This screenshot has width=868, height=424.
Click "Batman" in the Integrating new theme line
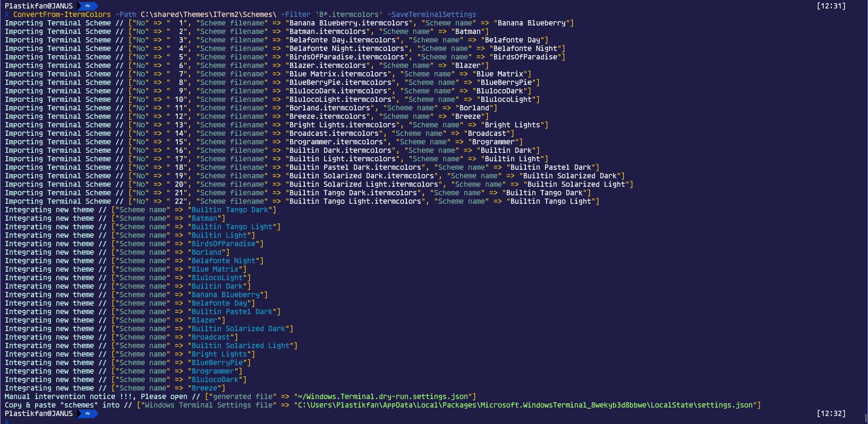tap(205, 218)
